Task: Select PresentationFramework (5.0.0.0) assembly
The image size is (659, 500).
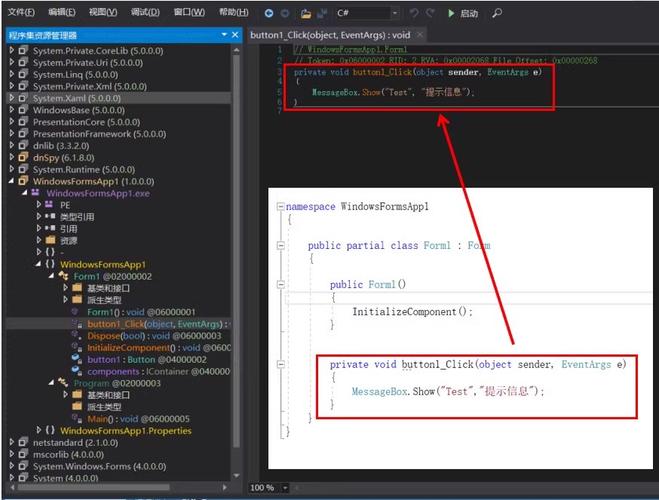Action: (x=99, y=134)
